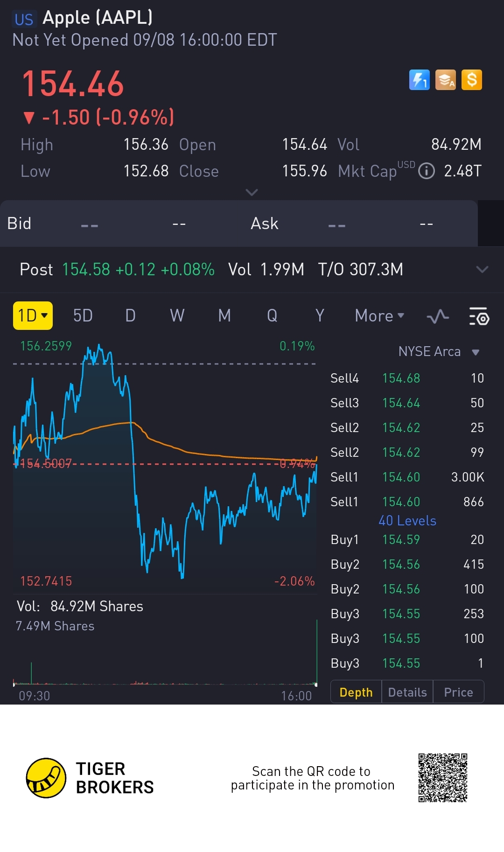Tap the orange stacked-coins icon
504x852 pixels.
pos(446,80)
